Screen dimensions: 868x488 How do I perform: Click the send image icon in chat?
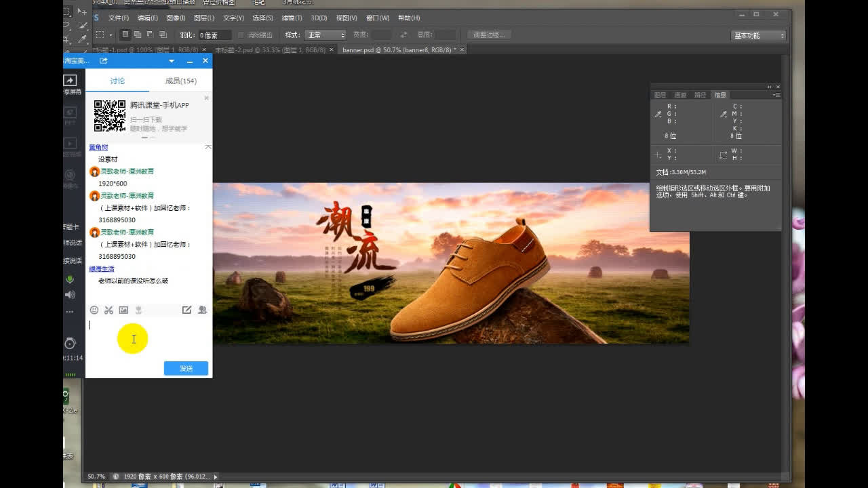[123, 310]
